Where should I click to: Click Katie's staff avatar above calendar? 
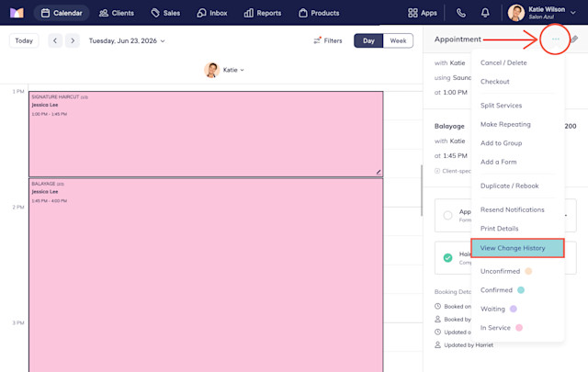[212, 70]
